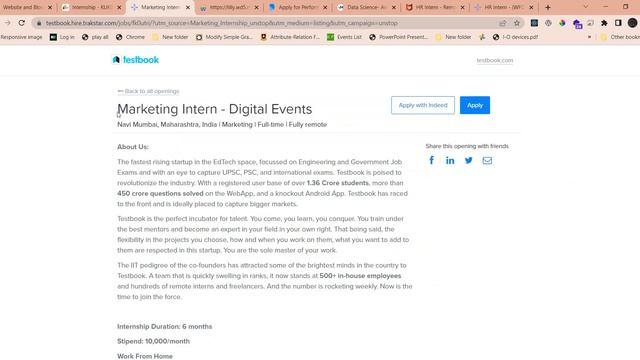640x360 pixels.
Task: Open PowerPoint Present... bookmark
Action: [398, 37]
